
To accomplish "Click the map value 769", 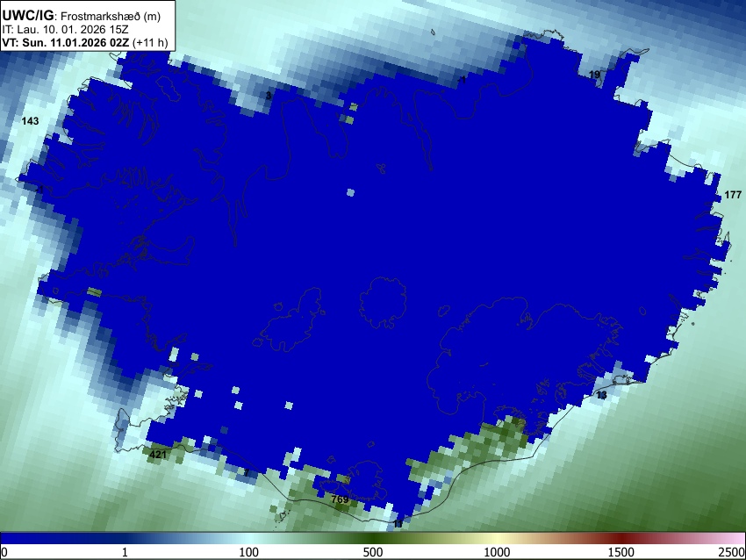I will [x=340, y=499].
